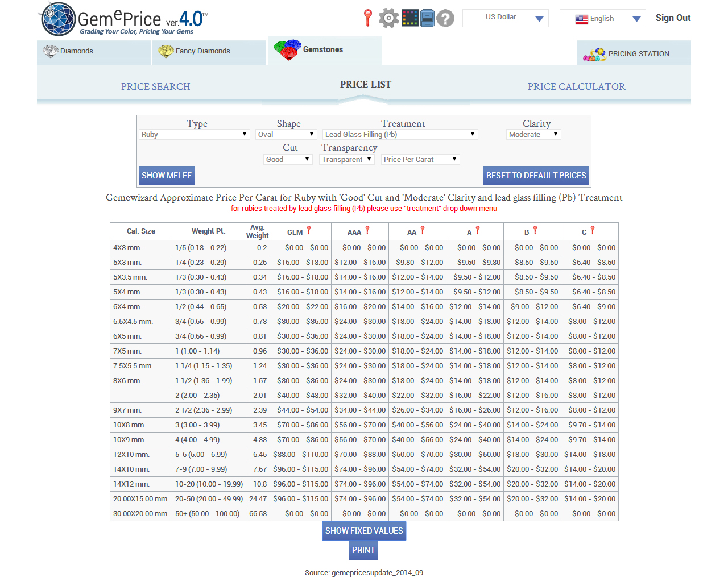The width and height of the screenshot is (728, 582).
Task: Expand the Type dropdown showing Ruby
Action: pos(194,135)
